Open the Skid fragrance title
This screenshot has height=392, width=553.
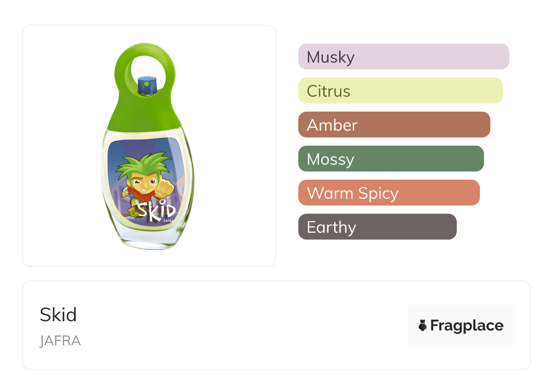pyautogui.click(x=58, y=314)
